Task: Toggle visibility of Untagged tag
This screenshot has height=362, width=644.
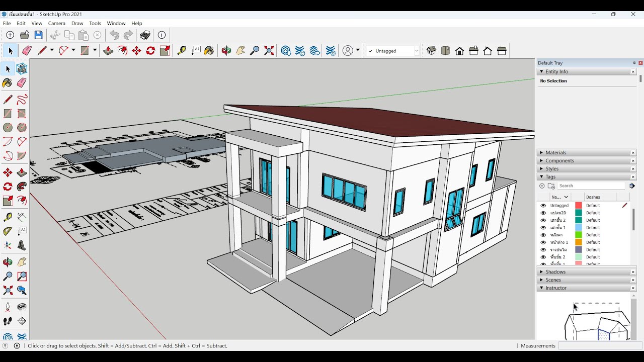Action: pos(543,206)
